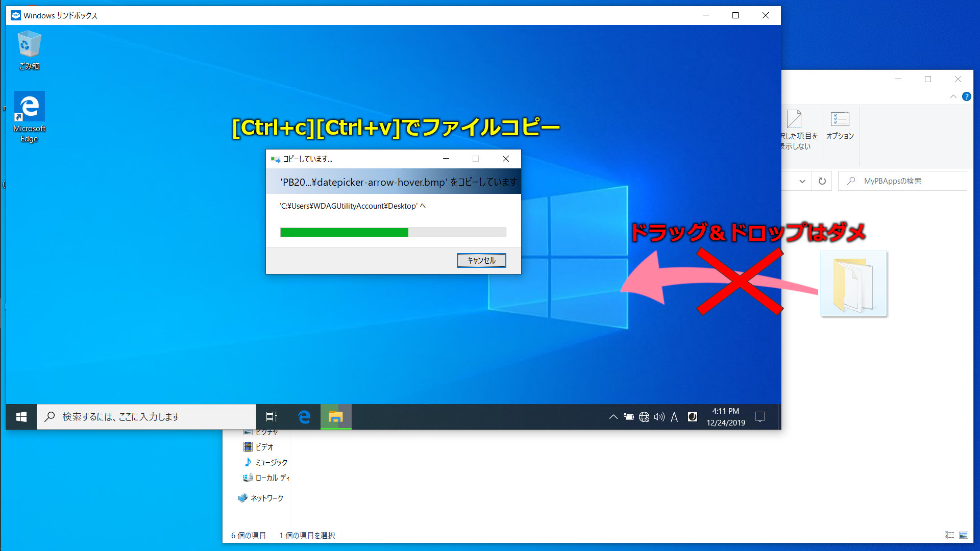Open the volume speaker icon in system tray

(x=659, y=417)
